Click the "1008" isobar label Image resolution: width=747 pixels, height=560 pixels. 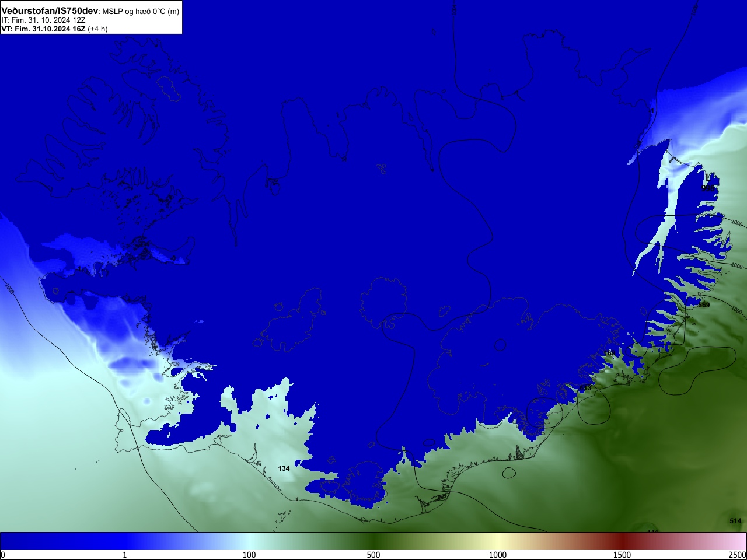(x=9, y=288)
